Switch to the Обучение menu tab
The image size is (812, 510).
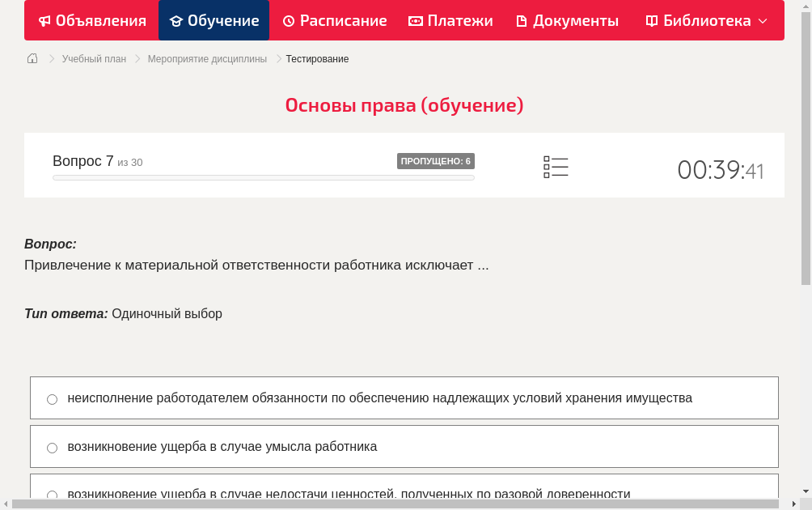pos(214,20)
